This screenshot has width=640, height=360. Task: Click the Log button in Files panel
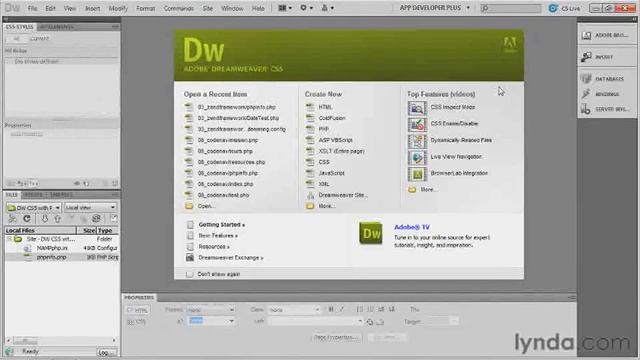107,353
